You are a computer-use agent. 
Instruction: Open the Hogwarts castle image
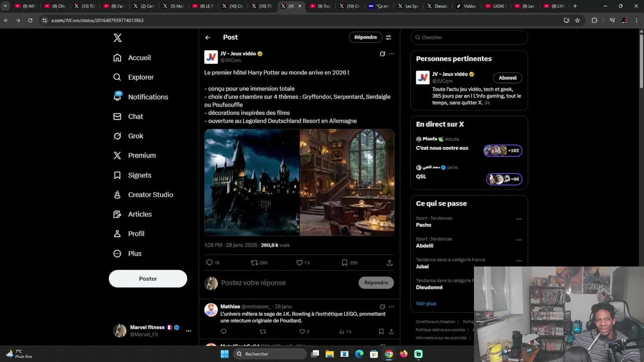252,183
